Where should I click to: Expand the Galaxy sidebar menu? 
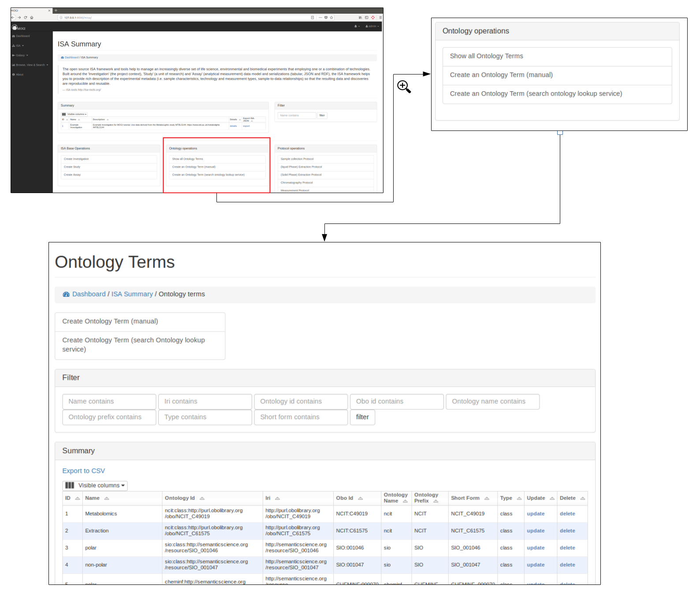(x=20, y=56)
